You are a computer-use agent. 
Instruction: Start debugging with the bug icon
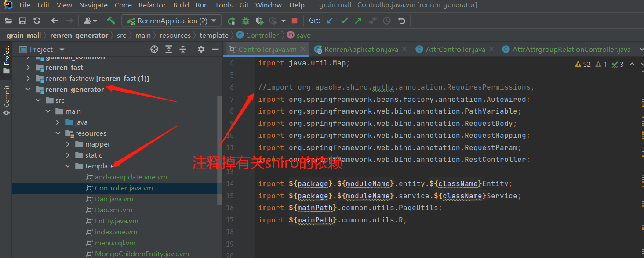tap(246, 21)
